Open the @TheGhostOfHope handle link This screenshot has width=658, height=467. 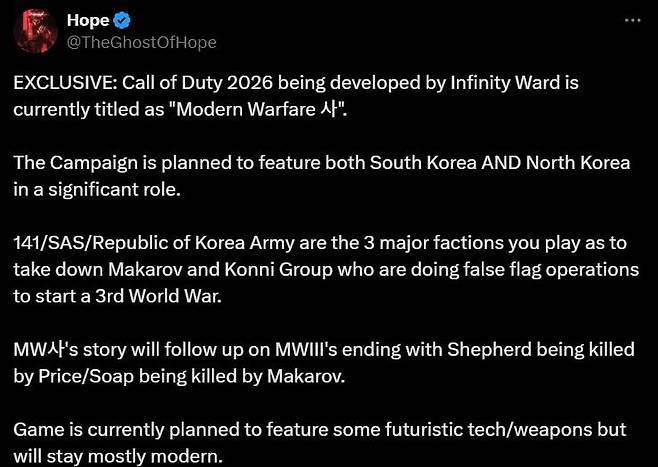141,42
